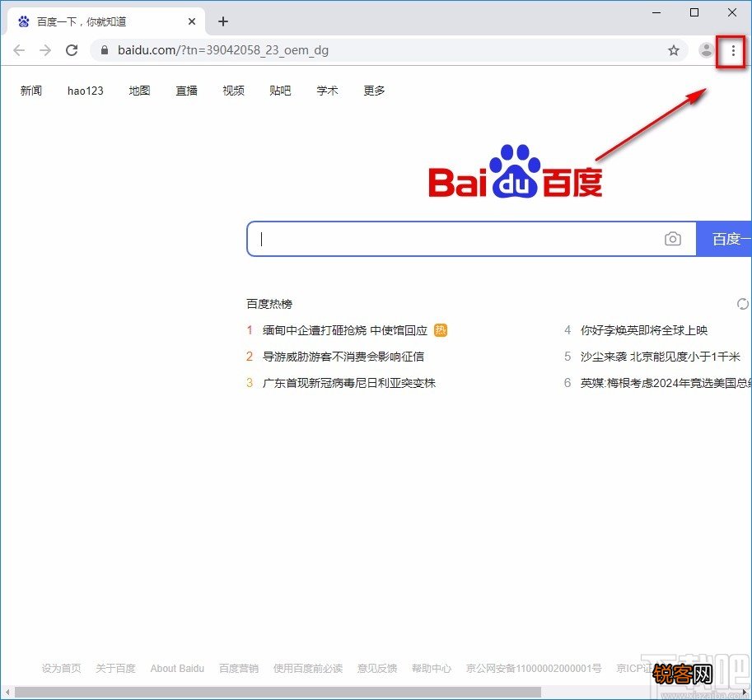The image size is (752, 700).
Task: Click 关于百度 footer link
Action: [115, 669]
